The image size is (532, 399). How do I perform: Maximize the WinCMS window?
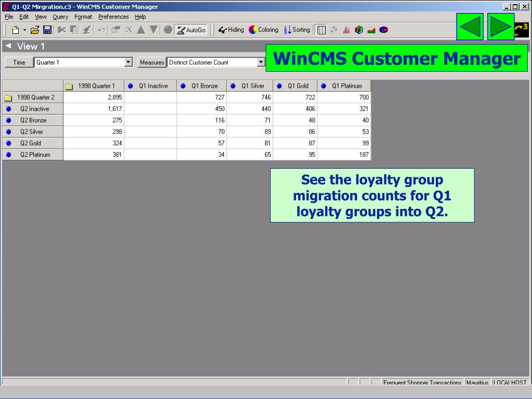pyautogui.click(x=515, y=6)
